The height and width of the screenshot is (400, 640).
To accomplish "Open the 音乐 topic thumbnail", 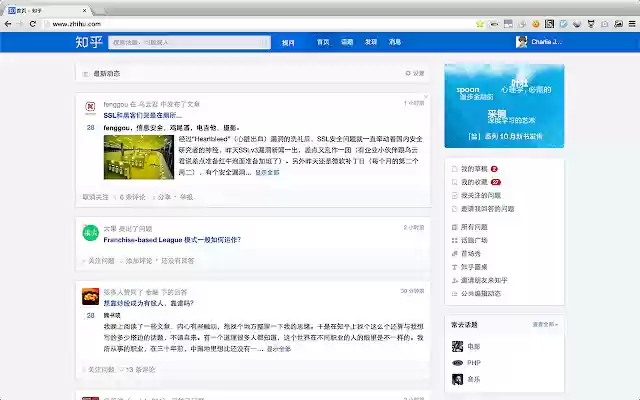I will click(457, 379).
